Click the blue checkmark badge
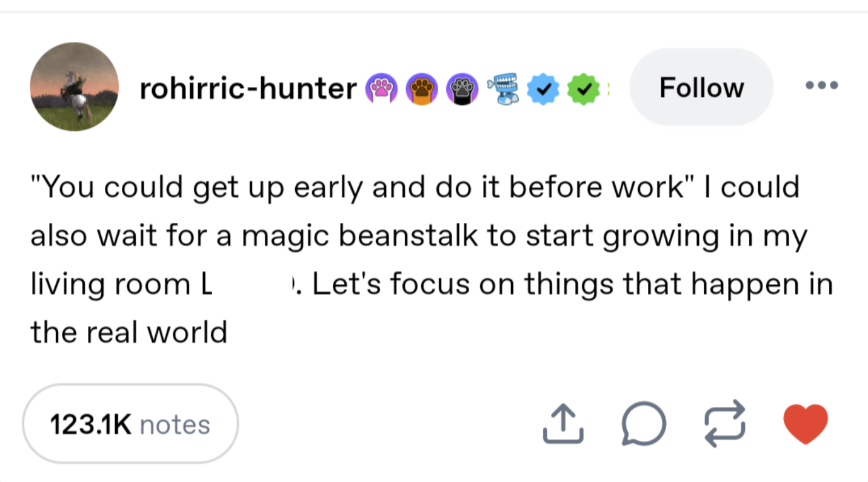This screenshot has width=868, height=482. [x=542, y=90]
